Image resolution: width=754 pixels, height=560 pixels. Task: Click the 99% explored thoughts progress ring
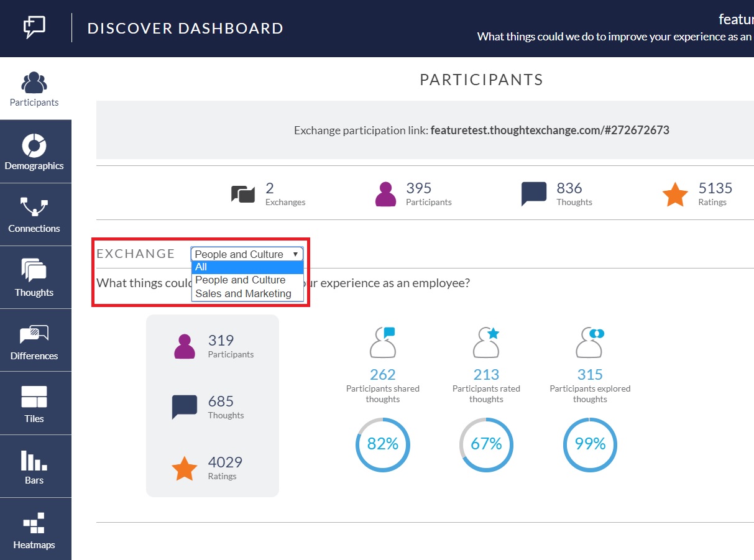[590, 444]
